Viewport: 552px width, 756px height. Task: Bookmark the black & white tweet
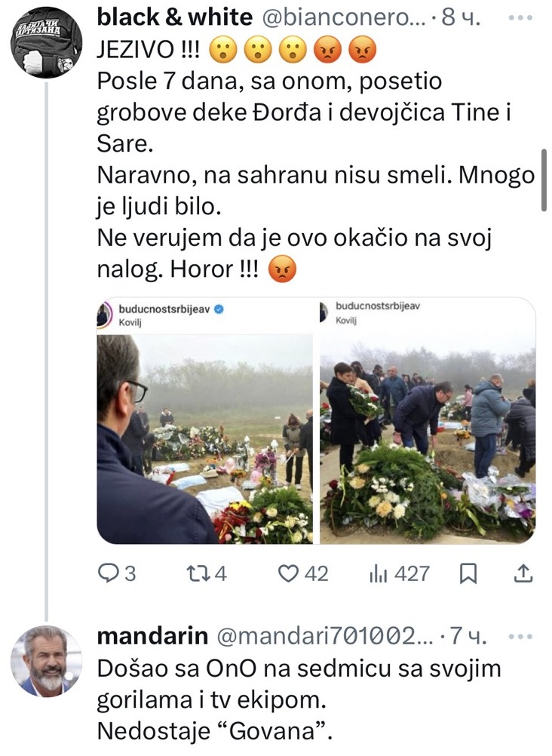468,573
